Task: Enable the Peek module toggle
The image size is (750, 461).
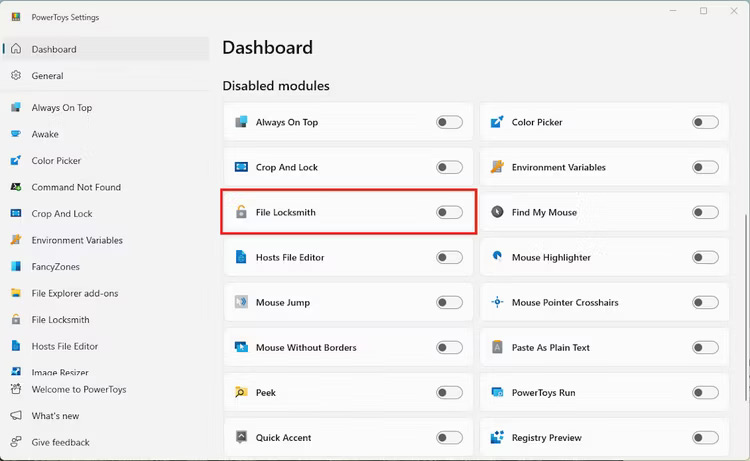Action: [449, 393]
